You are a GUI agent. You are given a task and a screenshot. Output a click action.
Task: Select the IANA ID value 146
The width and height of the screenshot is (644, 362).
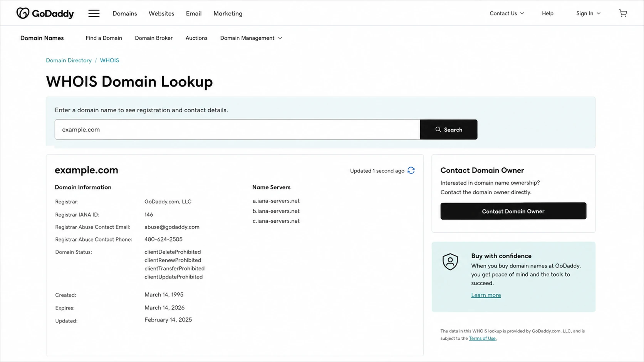click(x=149, y=215)
